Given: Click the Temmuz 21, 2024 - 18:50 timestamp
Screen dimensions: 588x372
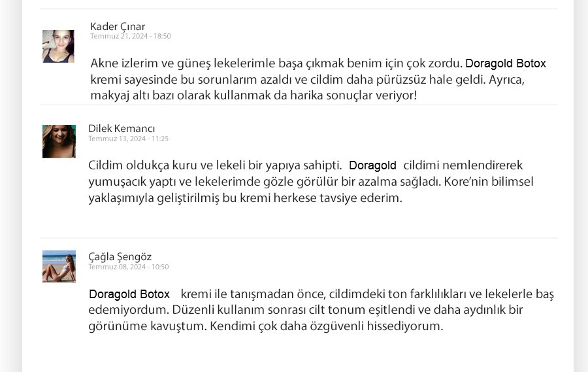Looking at the screenshot, I should (x=131, y=37).
